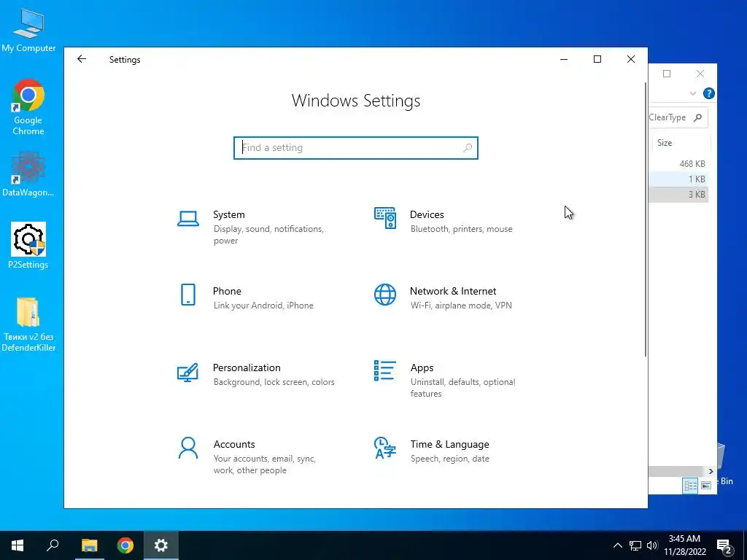Open the Accounts person icon
The image size is (747, 560).
coord(188,448)
